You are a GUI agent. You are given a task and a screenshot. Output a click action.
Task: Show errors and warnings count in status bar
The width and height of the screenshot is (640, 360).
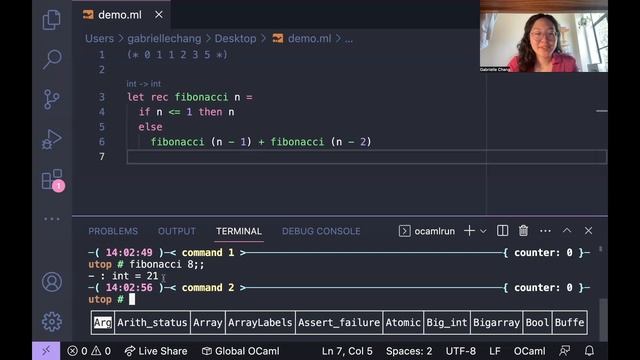click(89, 351)
